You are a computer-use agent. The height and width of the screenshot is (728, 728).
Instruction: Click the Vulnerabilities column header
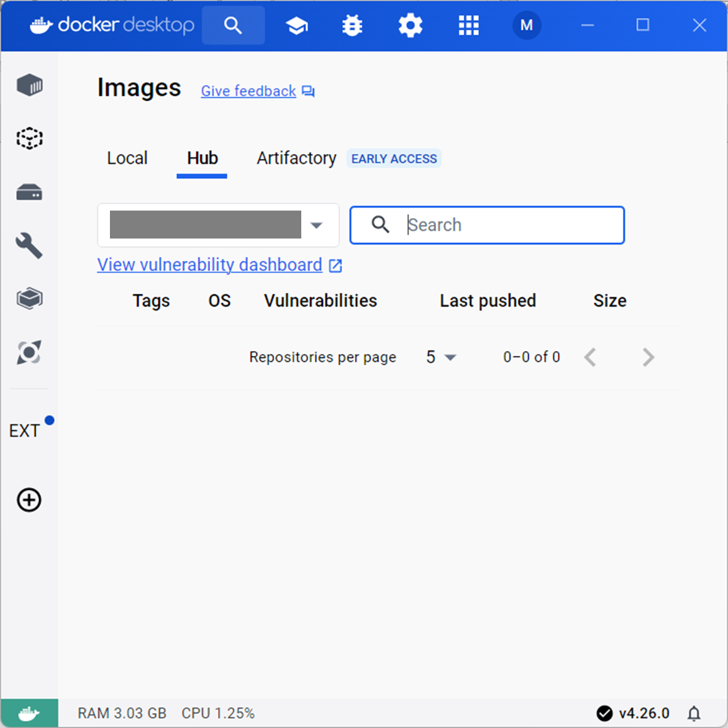[321, 301]
